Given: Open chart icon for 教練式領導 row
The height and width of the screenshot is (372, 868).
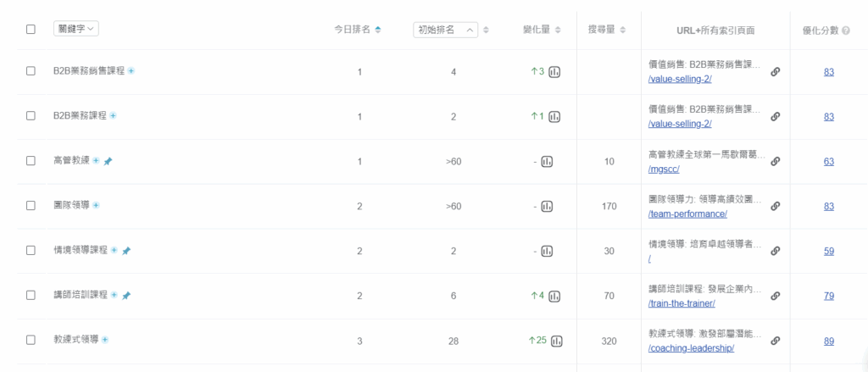Looking at the screenshot, I should pos(557,341).
